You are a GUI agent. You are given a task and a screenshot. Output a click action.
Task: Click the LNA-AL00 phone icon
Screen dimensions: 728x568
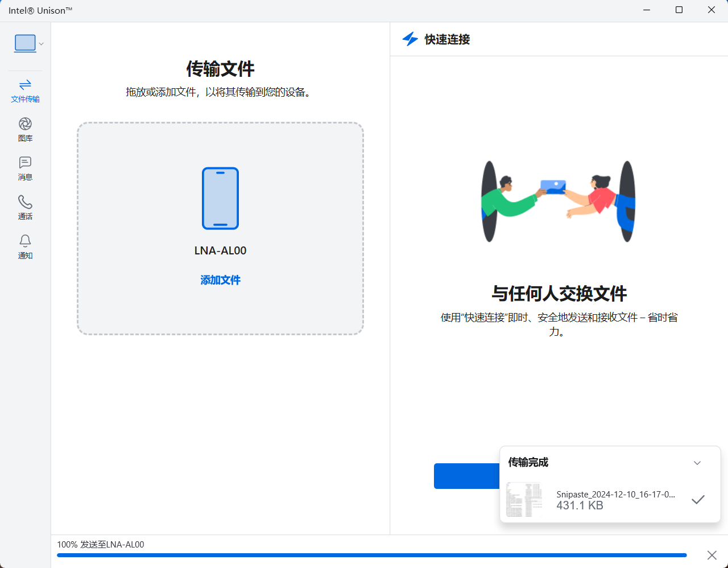click(221, 198)
